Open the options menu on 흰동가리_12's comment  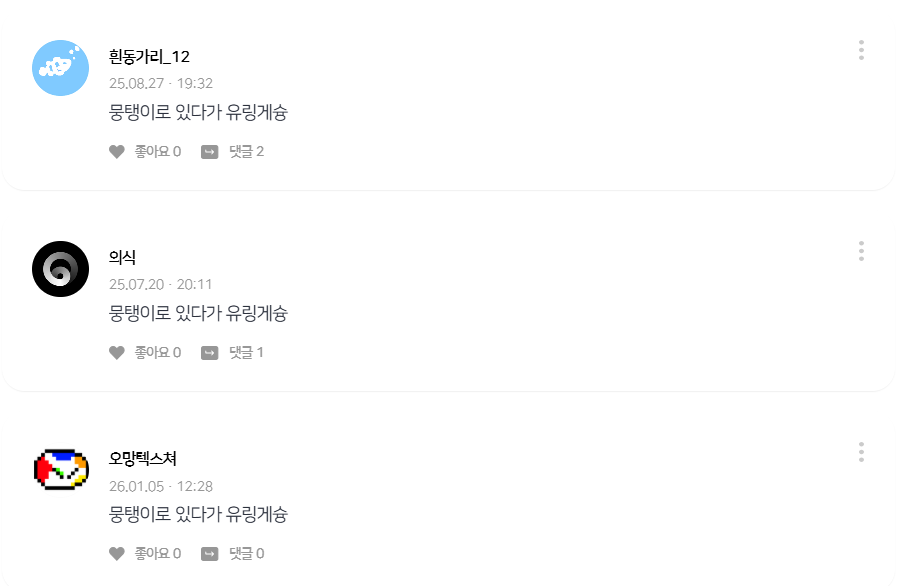tap(860, 51)
